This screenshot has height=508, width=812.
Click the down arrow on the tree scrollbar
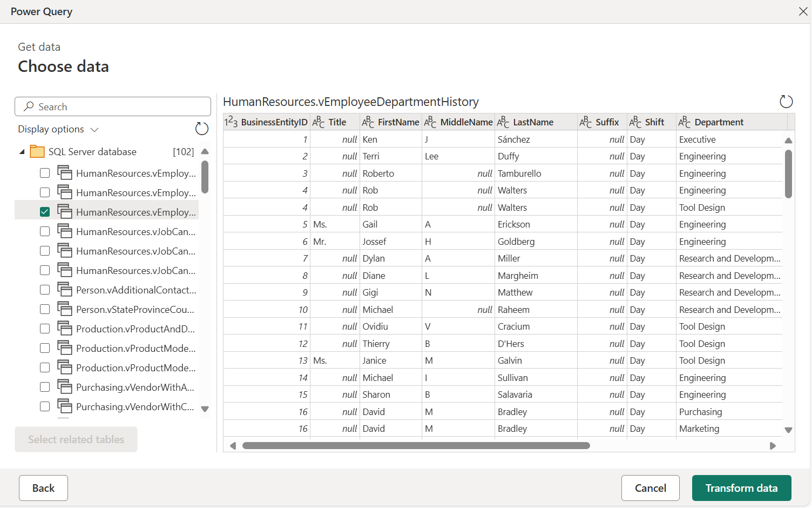click(205, 409)
